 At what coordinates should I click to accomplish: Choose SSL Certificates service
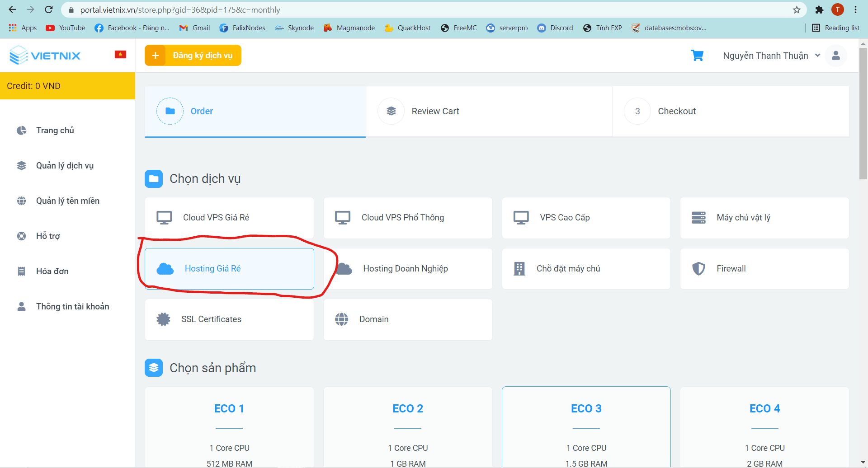229,319
